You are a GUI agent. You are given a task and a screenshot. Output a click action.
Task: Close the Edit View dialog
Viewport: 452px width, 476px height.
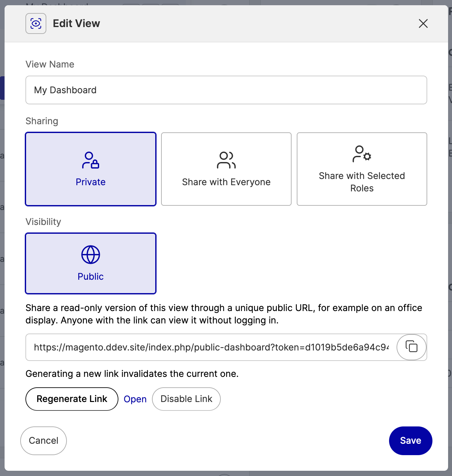click(x=423, y=23)
